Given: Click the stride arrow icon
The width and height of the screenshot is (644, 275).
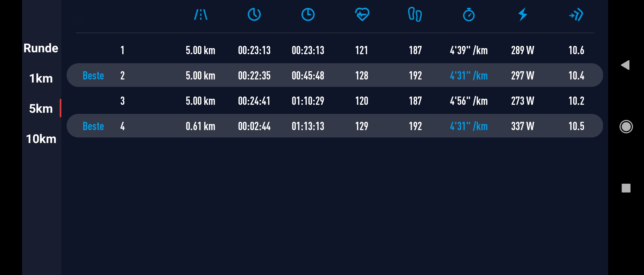Looking at the screenshot, I should (x=576, y=15).
